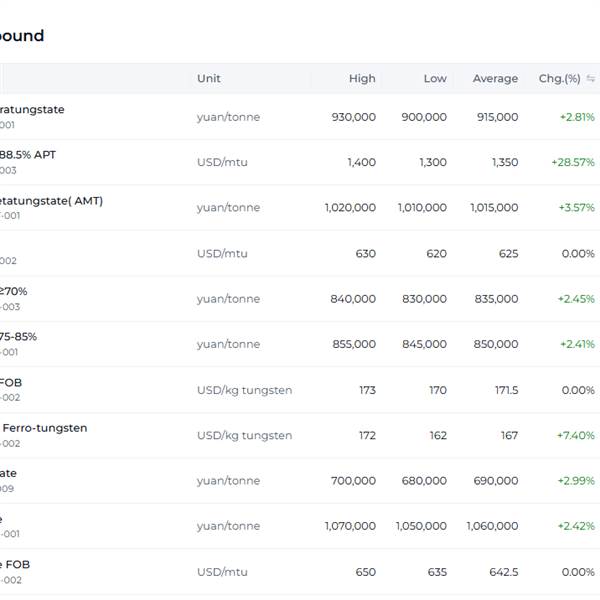Click the 930,000 high price cell

[353, 117]
